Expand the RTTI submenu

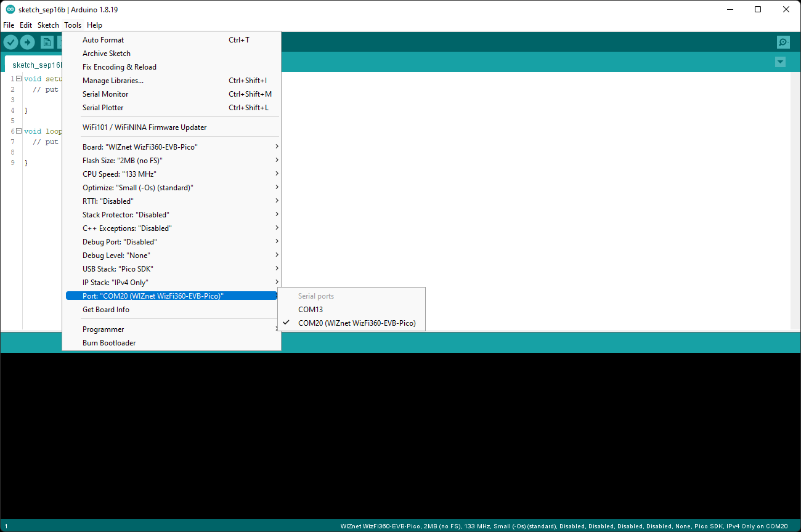tap(172, 201)
